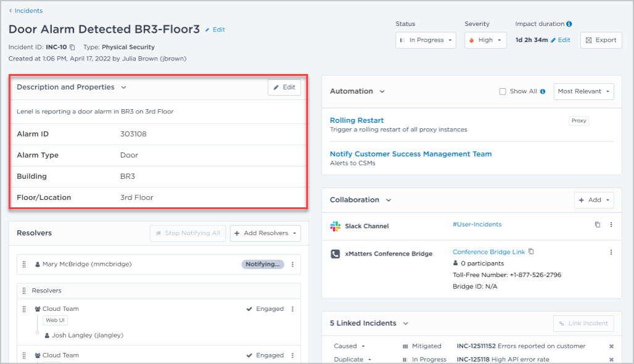Collapse the Collaboration section
The image size is (634, 364).
388,200
